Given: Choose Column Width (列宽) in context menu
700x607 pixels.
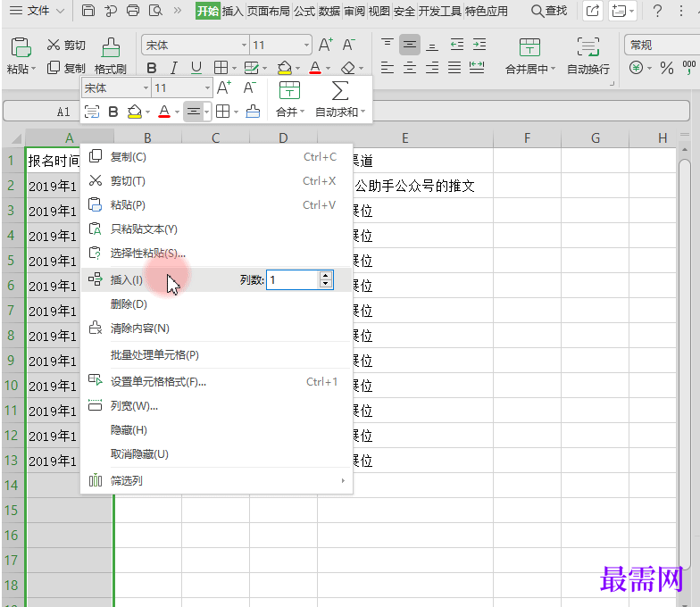Looking at the screenshot, I should (134, 406).
